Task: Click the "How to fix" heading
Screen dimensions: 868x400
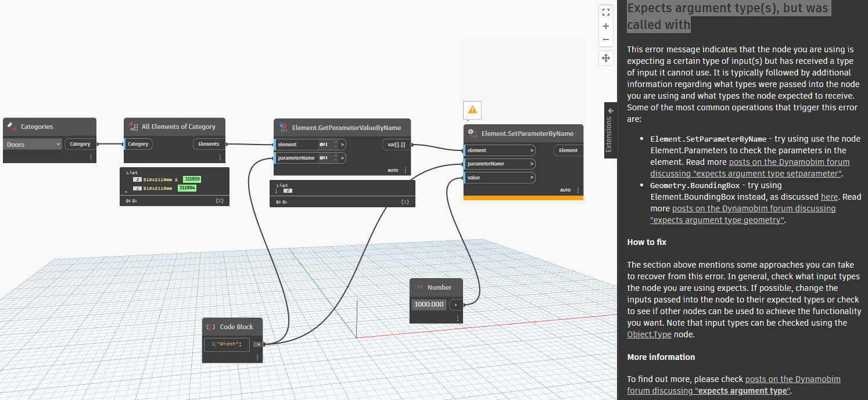Action: 647,242
